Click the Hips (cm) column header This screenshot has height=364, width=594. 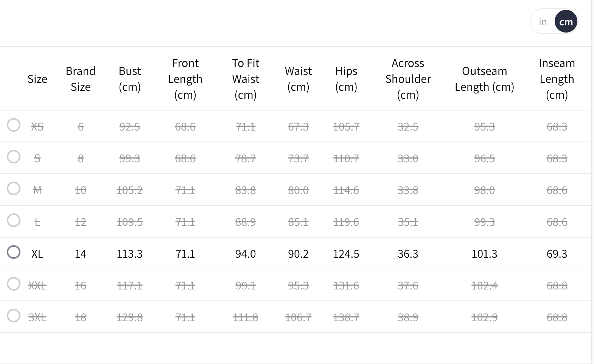[346, 79]
